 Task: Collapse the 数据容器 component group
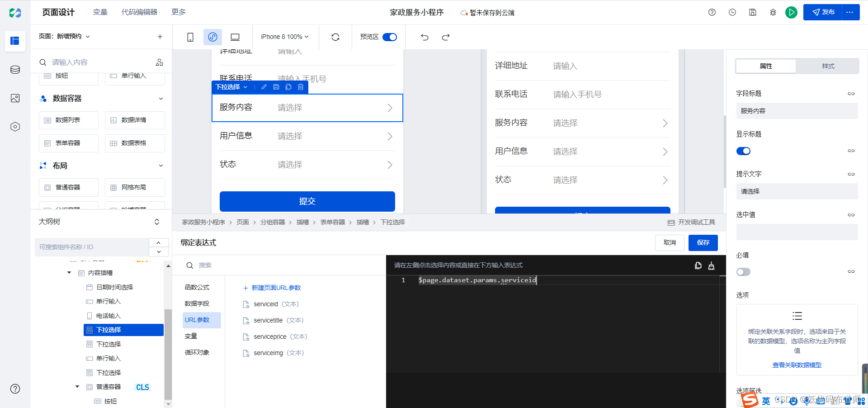[161, 99]
